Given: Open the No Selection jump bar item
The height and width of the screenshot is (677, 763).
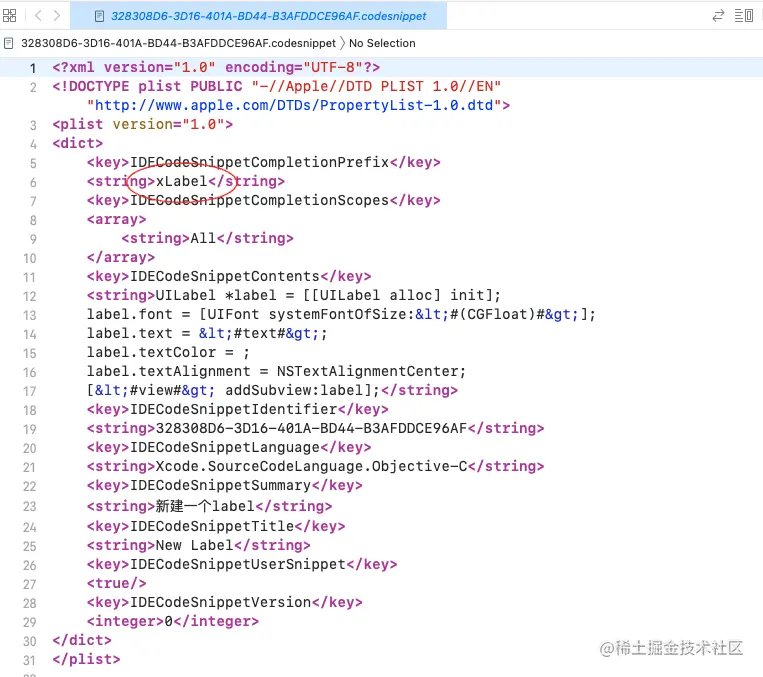Looking at the screenshot, I should click(x=382, y=43).
